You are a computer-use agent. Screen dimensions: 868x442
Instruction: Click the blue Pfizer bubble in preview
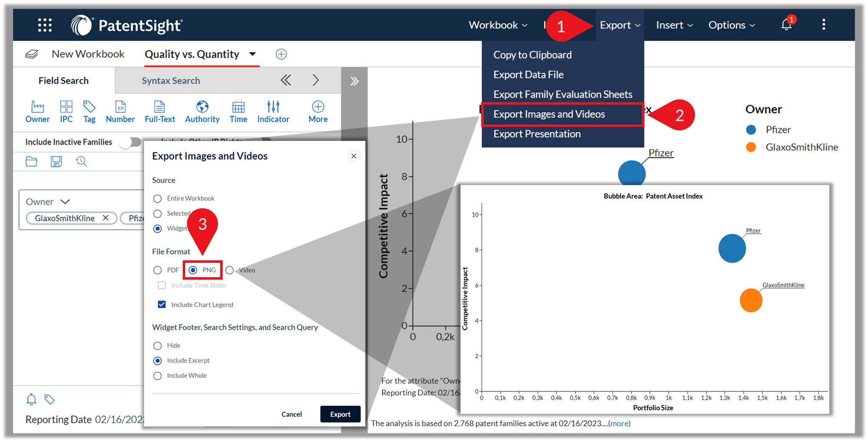tap(732, 248)
